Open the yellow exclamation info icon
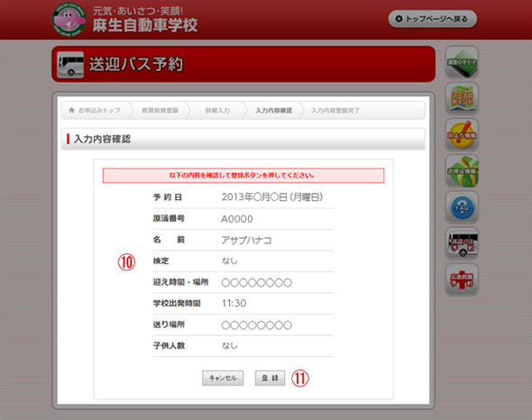Image resolution: width=532 pixels, height=420 pixels. click(462, 135)
